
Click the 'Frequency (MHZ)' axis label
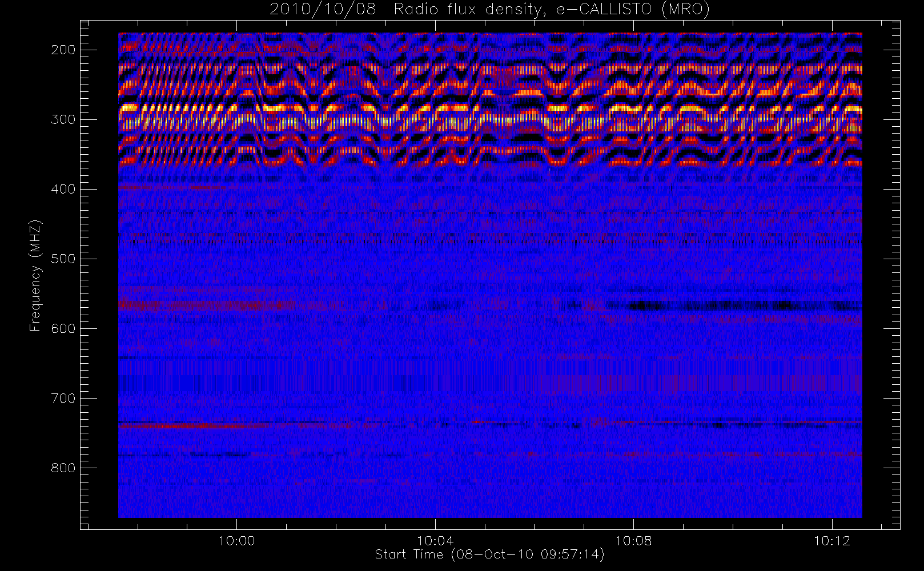coord(35,275)
